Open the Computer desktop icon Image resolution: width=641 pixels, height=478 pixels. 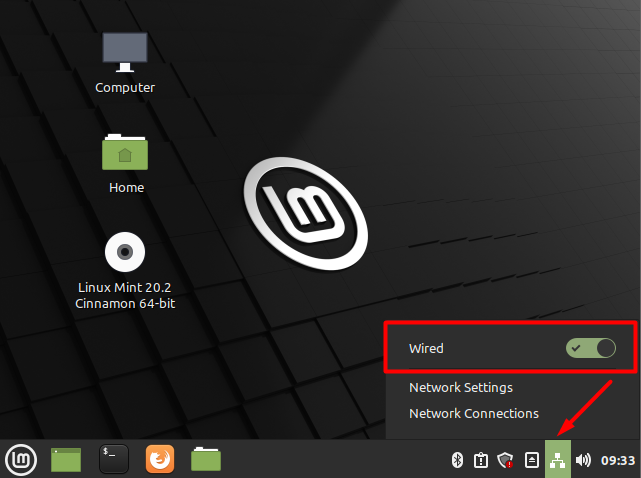pos(125,52)
